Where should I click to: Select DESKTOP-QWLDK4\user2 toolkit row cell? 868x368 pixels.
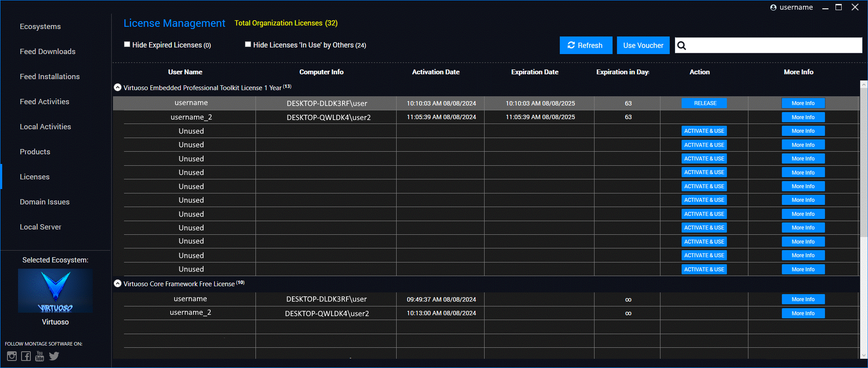point(326,117)
